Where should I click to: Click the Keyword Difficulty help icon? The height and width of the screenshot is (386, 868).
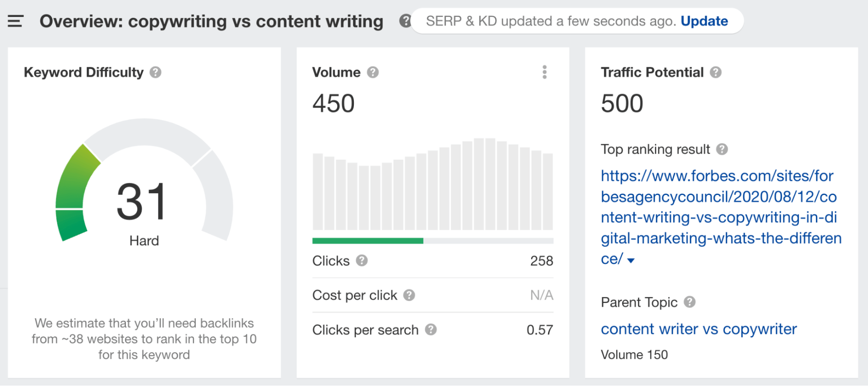[155, 72]
